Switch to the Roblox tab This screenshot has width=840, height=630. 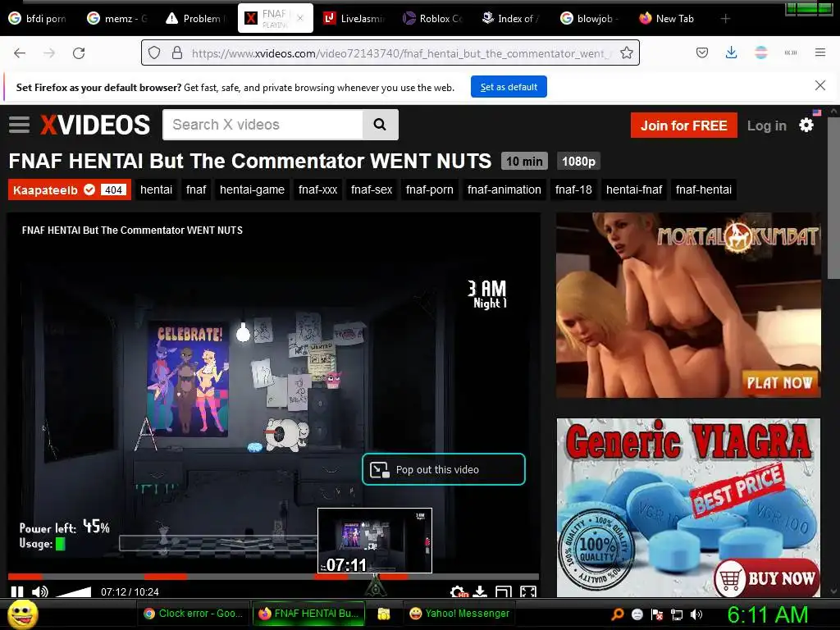[x=433, y=19]
